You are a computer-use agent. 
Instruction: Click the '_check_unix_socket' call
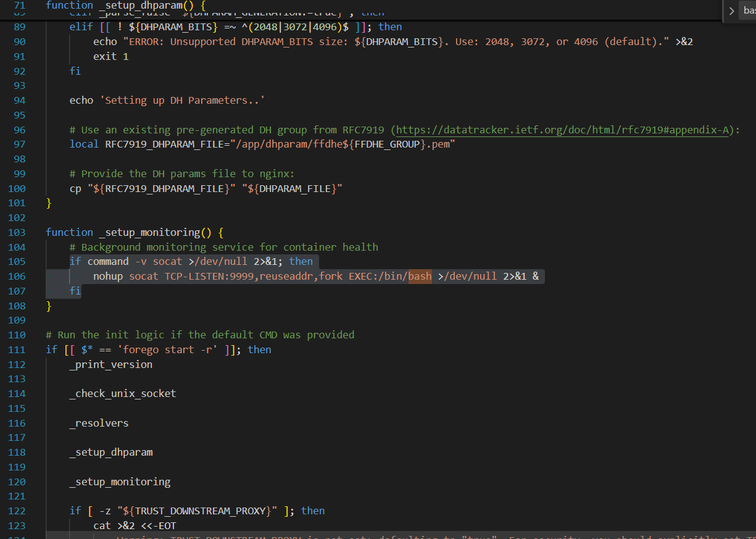(123, 393)
